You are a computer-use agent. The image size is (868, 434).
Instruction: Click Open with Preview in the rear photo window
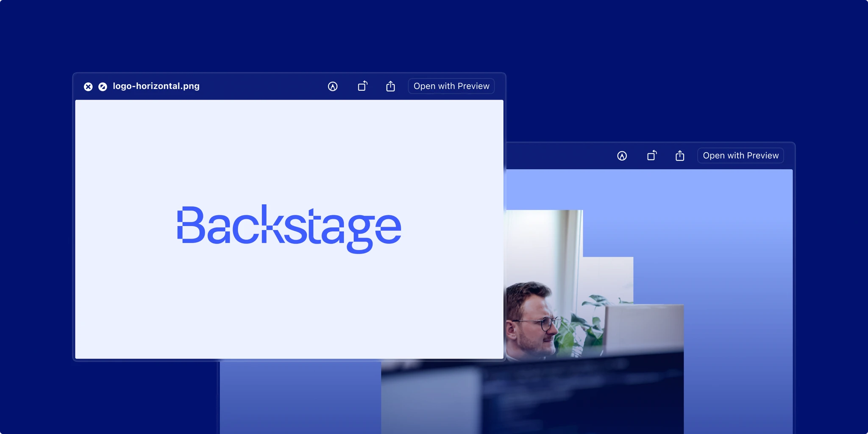point(741,156)
